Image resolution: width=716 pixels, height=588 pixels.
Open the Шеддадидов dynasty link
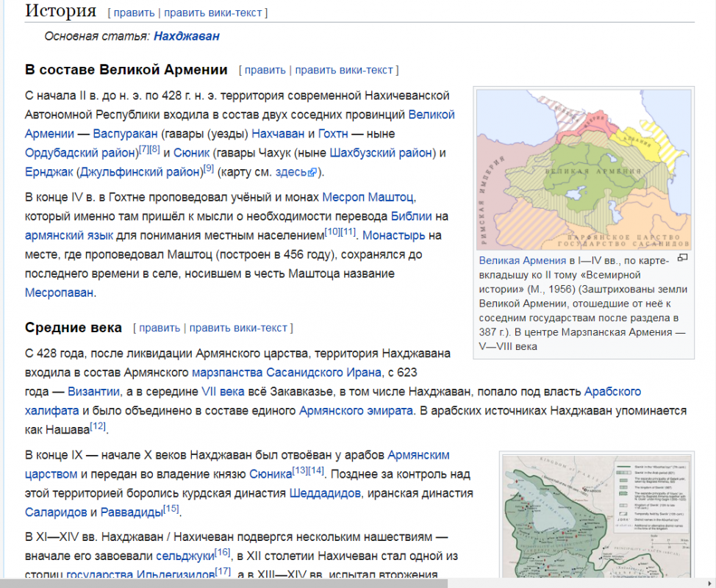[325, 492]
